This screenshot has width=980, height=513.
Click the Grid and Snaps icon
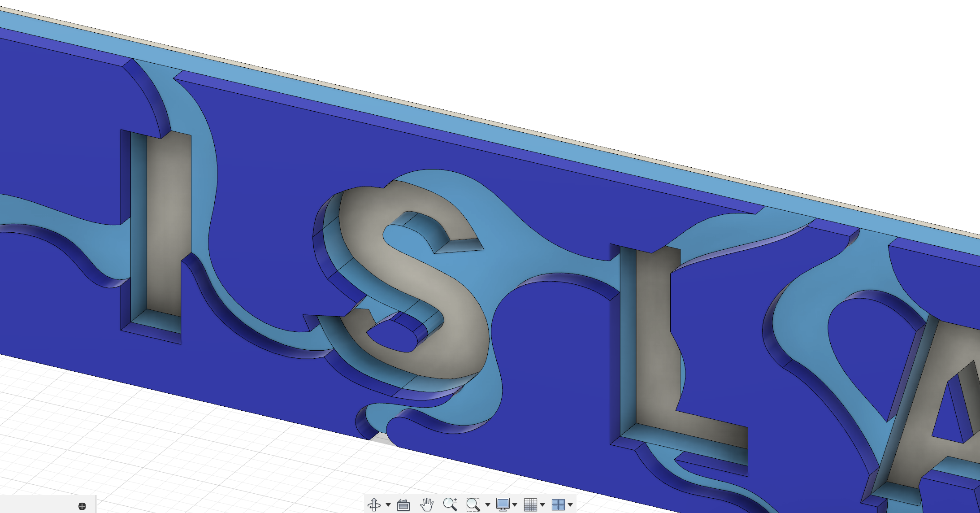click(530, 504)
